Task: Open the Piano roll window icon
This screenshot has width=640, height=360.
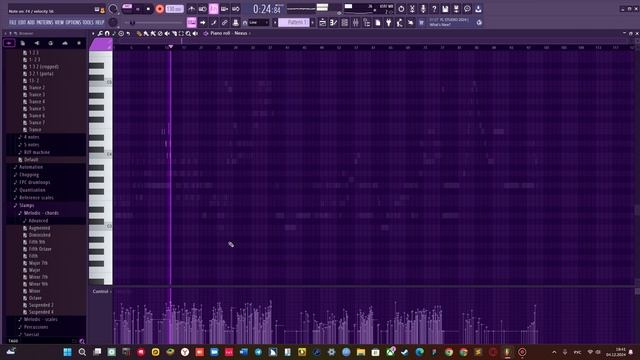Action: 333,23
